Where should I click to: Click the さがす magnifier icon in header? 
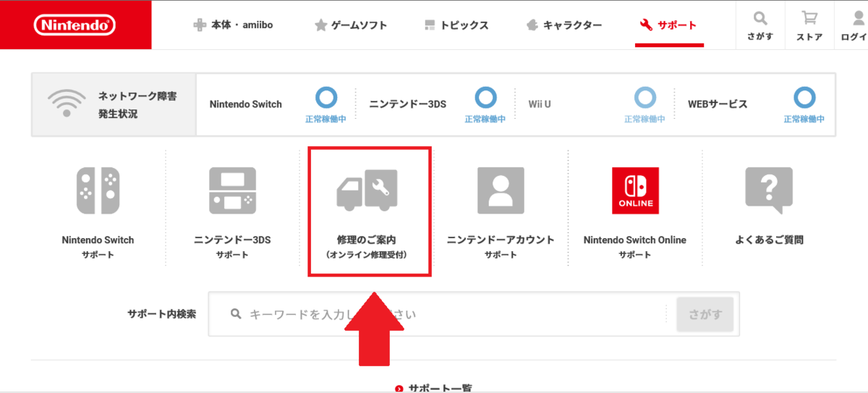point(760,17)
